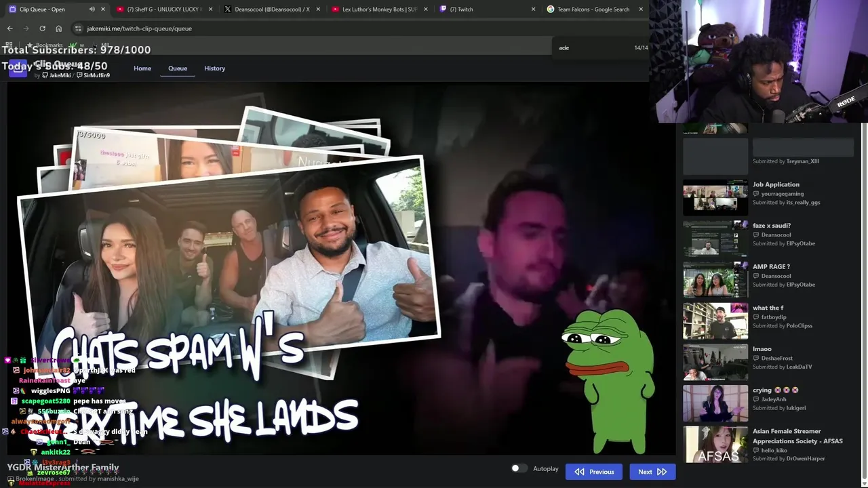Close the Twitch browser tab

pos(533,9)
